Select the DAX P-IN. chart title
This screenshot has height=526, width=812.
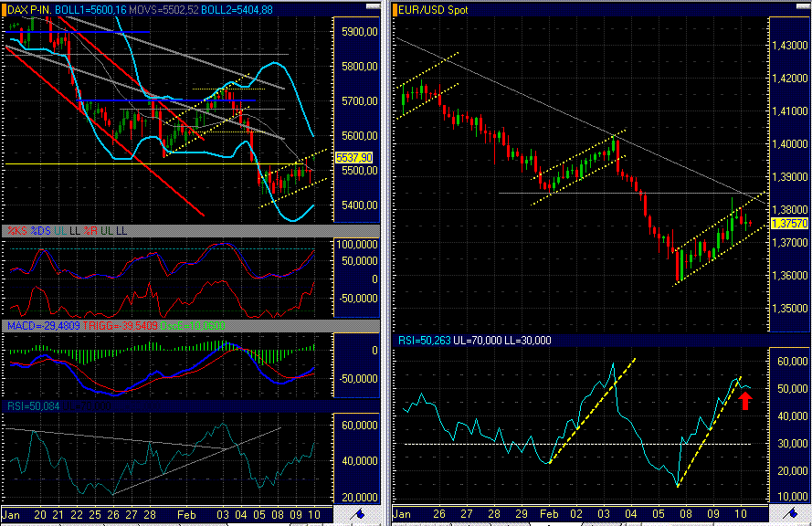pos(30,10)
